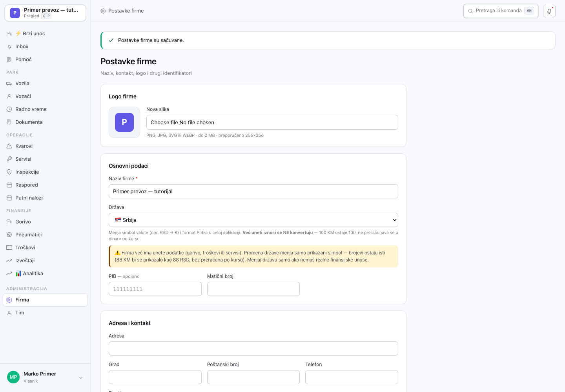Click the Brzi unos fuel pump icon

[9, 34]
